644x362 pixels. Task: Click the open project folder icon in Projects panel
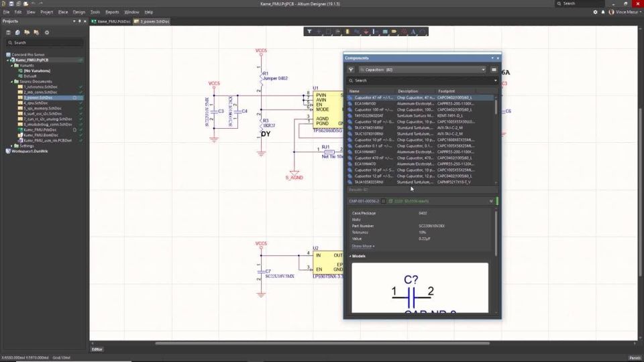pyautogui.click(x=27, y=32)
